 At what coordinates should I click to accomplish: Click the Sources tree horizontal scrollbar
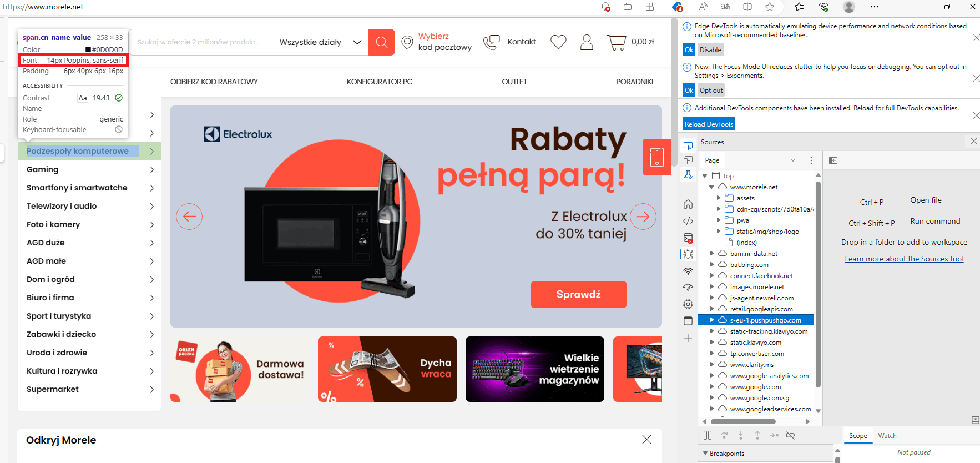pos(742,421)
